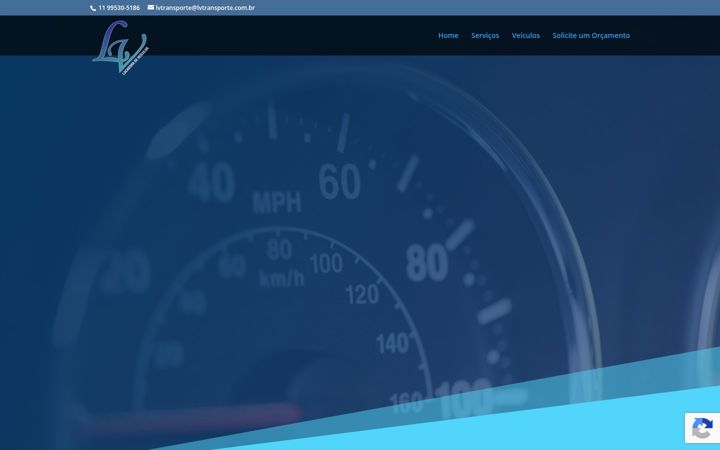Open Solicite um Orçamento page
Screen dimensions: 720x450
click(591, 35)
